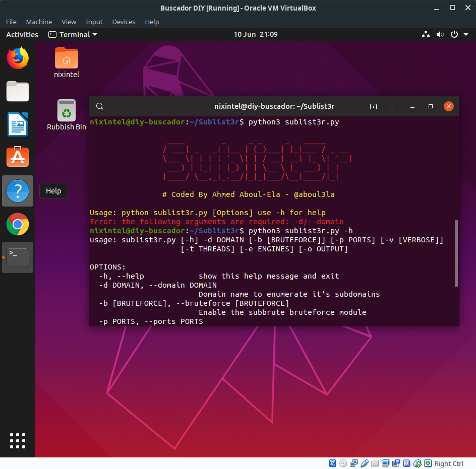Open the VirtualBox Input menu

[x=94, y=22]
